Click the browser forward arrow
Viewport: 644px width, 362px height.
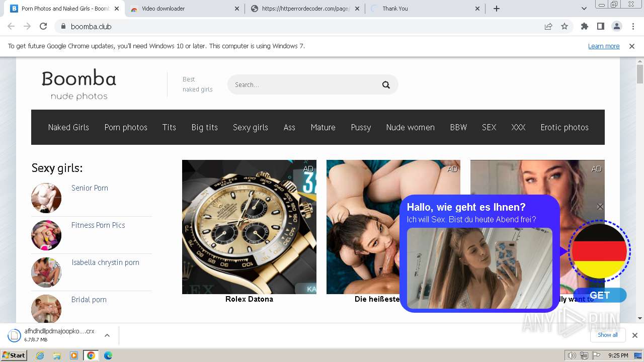coord(27,27)
